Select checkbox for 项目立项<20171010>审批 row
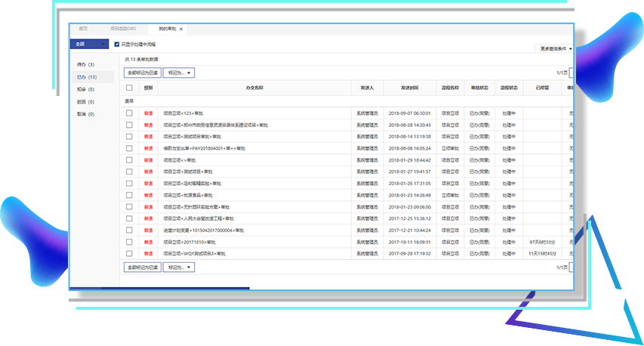644x346 pixels. [x=129, y=242]
